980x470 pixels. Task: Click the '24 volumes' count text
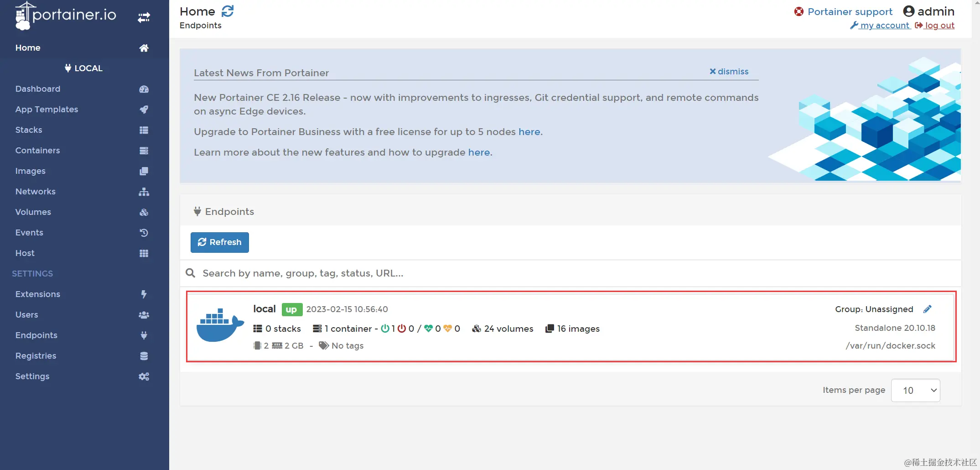[508, 329]
